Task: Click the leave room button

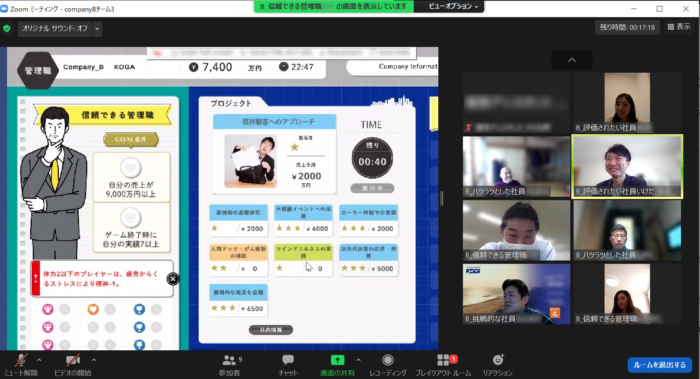Action: tap(659, 365)
